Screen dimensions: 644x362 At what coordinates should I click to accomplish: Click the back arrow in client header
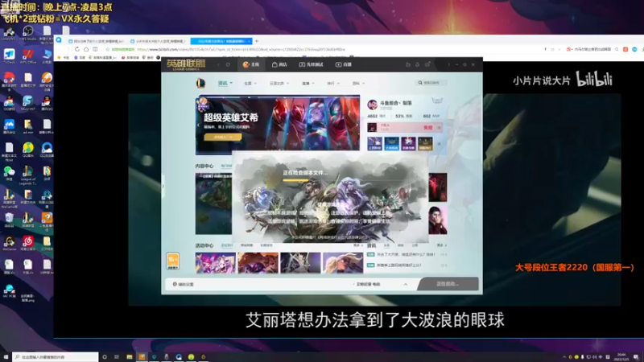(218, 64)
